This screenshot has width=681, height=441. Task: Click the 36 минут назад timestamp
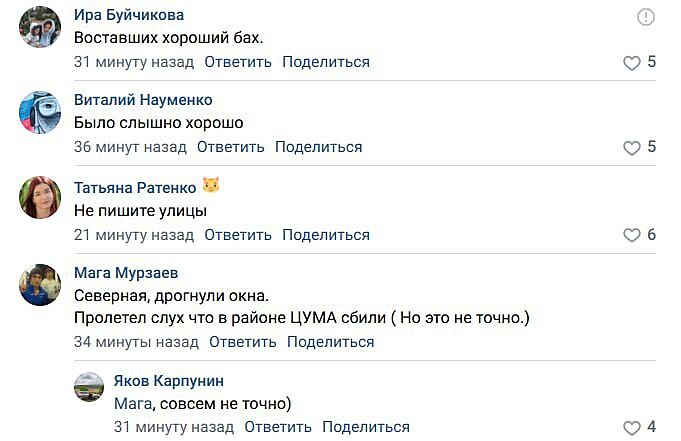coord(130,147)
